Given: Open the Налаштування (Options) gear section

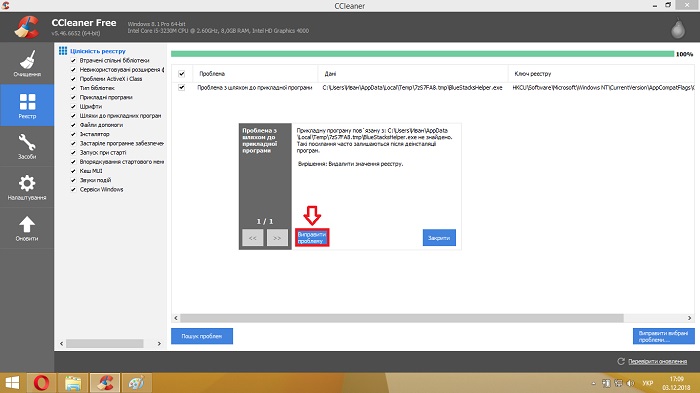Looking at the screenshot, I should (27, 187).
